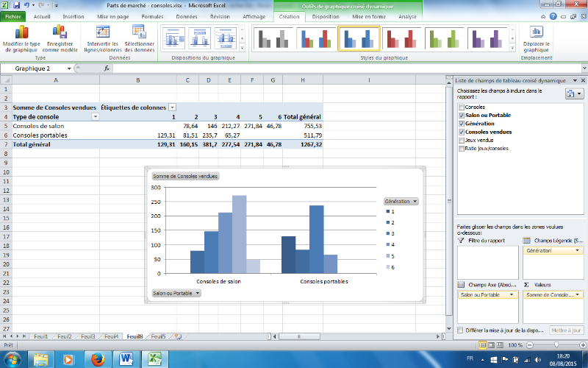Open Firefox from the taskbar
The width and height of the screenshot is (588, 368).
(x=97, y=358)
